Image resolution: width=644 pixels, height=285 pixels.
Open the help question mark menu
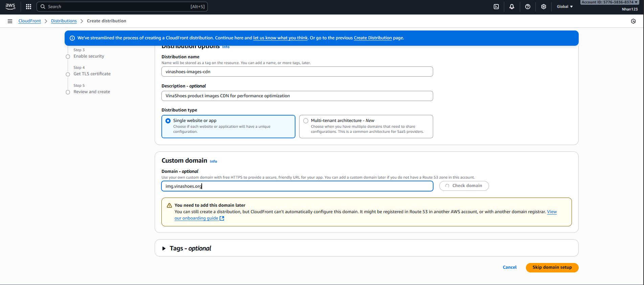528,6
